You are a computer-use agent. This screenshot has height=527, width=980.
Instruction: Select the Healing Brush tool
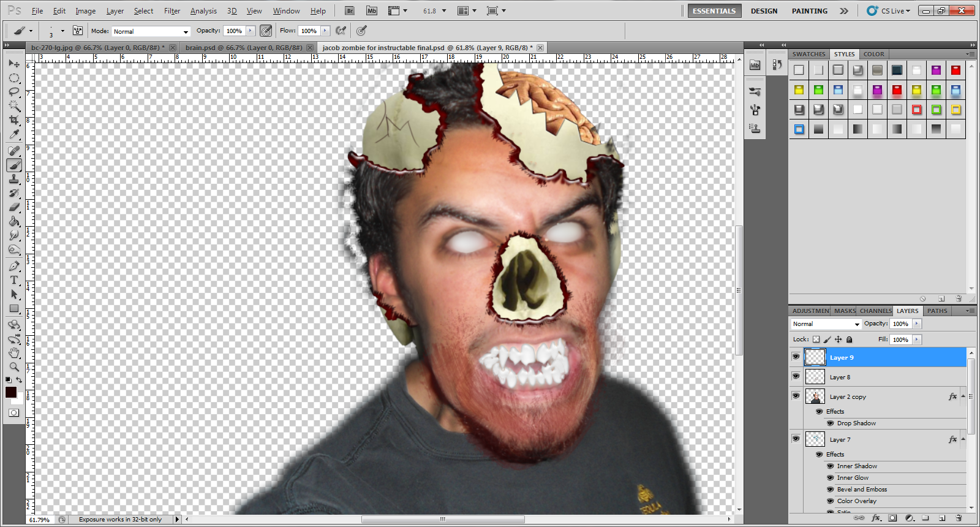[x=13, y=151]
